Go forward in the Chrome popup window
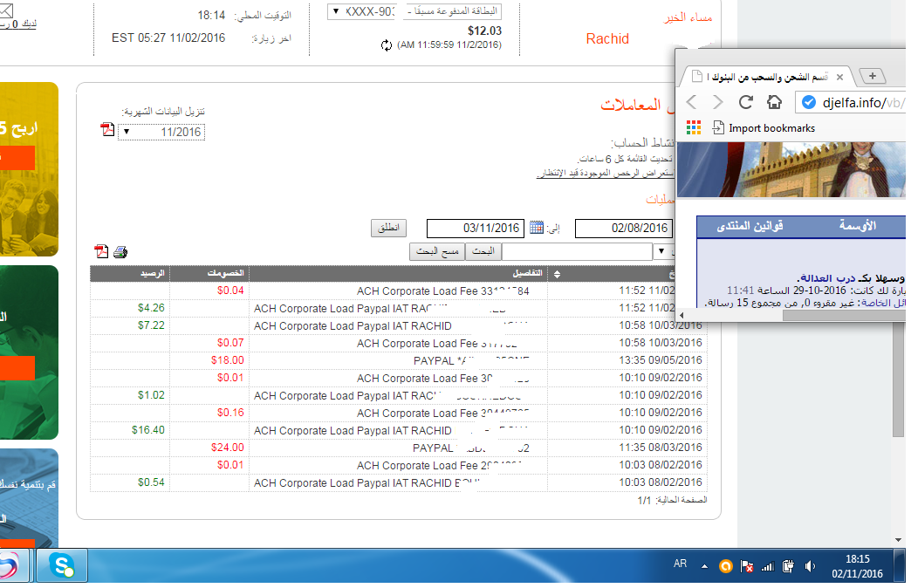Screen dimensions: 911x588 (718, 102)
